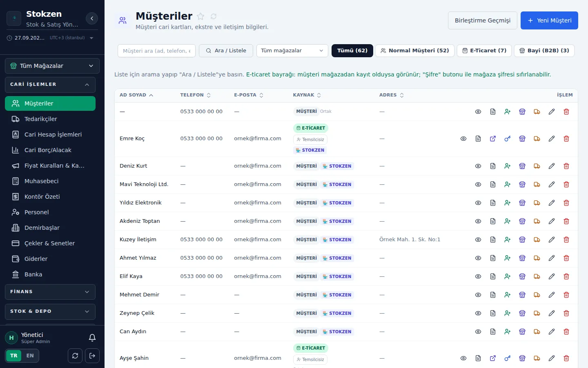
Task: Sort table by AD SOYAD column header
Action: point(136,95)
